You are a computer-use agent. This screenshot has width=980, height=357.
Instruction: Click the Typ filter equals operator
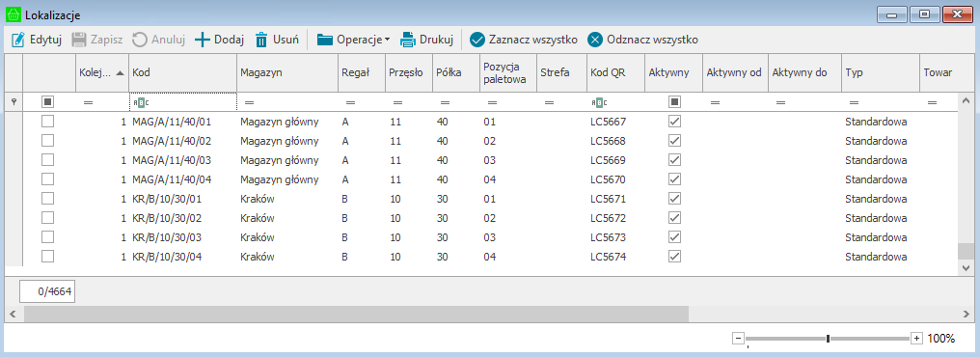tap(854, 102)
